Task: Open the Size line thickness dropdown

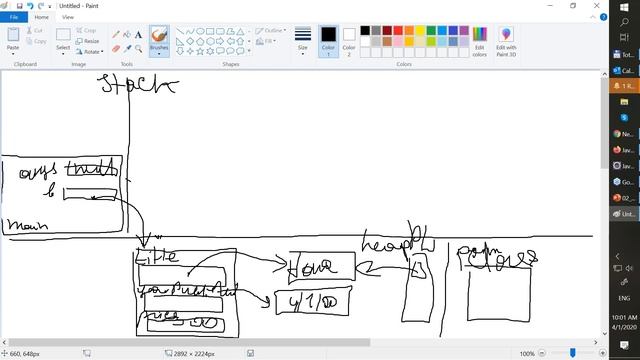Action: coord(302,42)
